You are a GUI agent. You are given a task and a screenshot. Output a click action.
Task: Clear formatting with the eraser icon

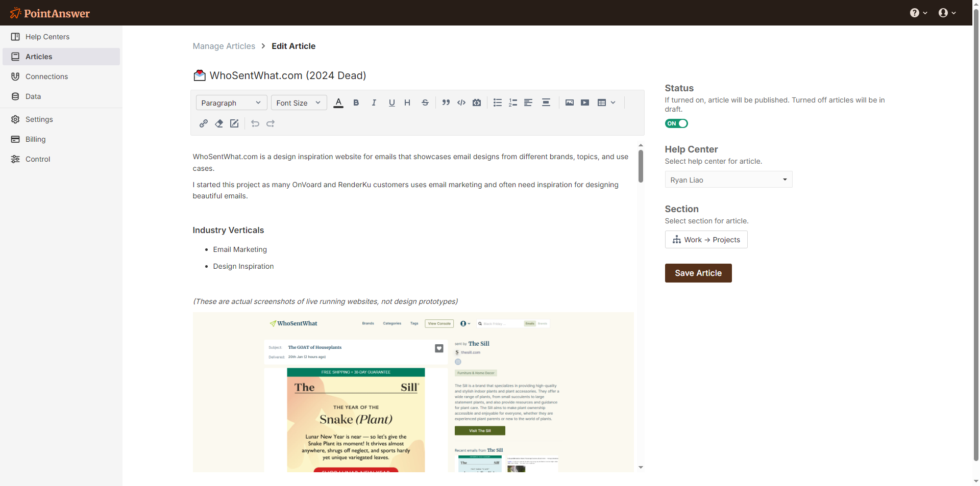(219, 123)
